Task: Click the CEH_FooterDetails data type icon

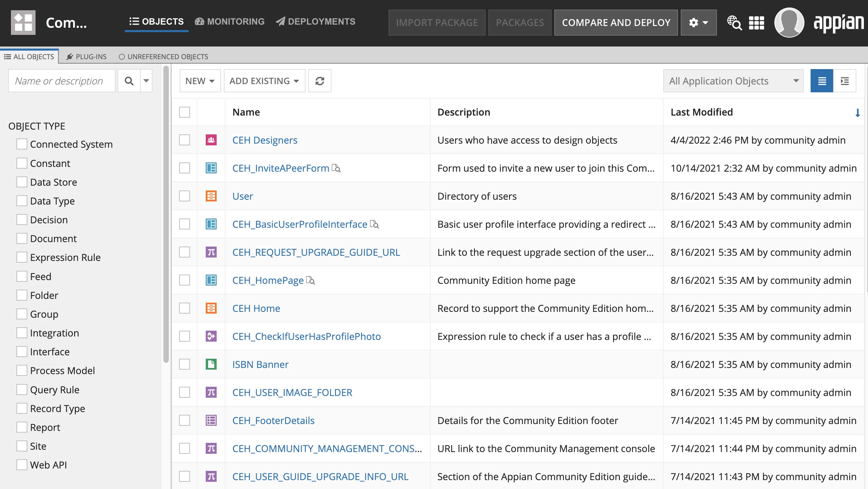Action: pyautogui.click(x=211, y=420)
